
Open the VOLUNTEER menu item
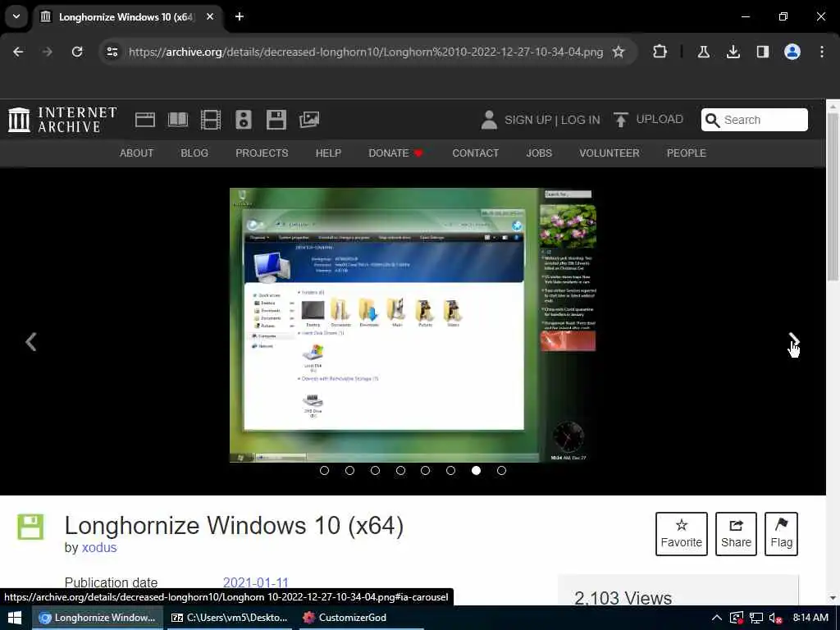(609, 153)
